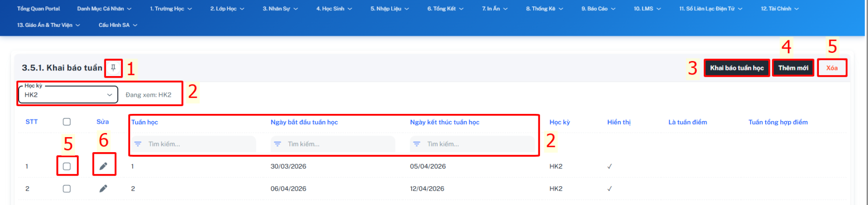Sort by Tuần học column header
This screenshot has height=205, width=868.
click(x=145, y=122)
